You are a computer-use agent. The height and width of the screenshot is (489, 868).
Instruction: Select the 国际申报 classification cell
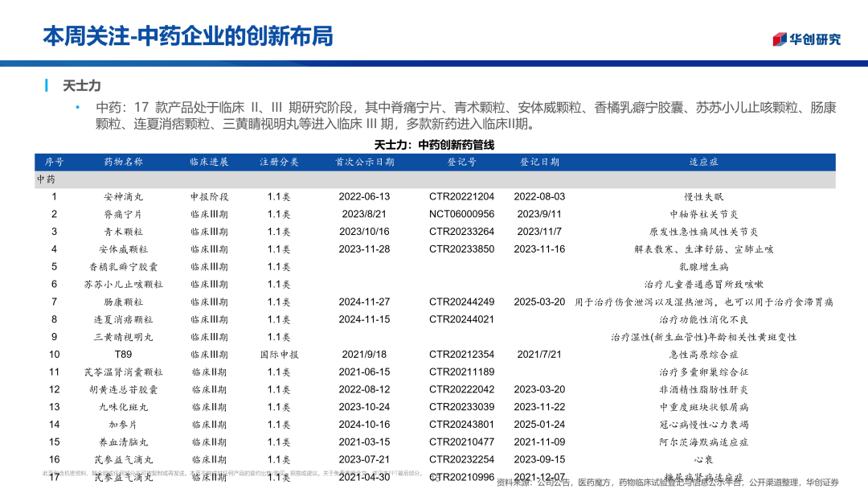279,355
